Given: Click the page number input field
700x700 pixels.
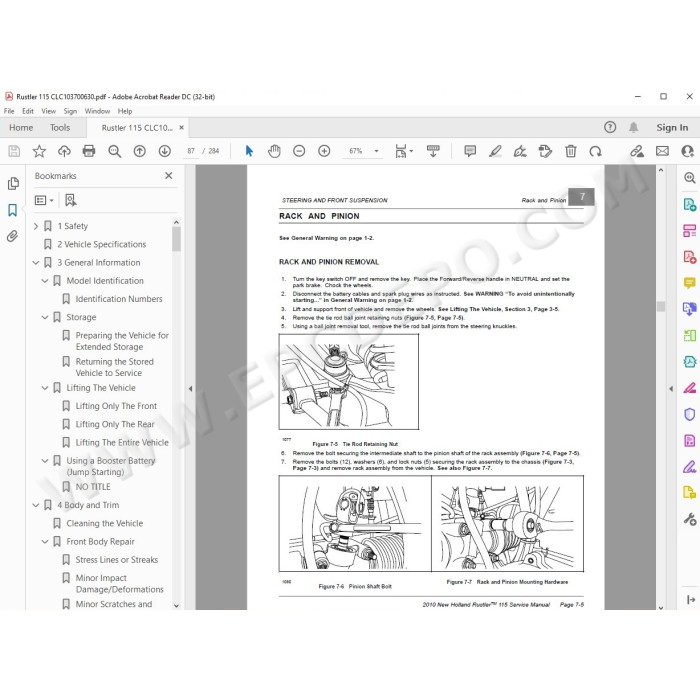Looking at the screenshot, I should (191, 151).
